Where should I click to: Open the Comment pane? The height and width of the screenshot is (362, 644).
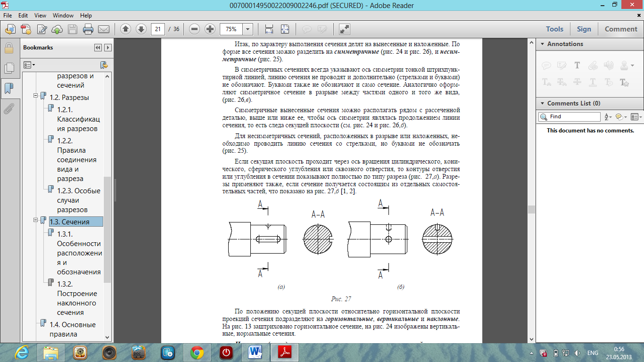coord(621,29)
